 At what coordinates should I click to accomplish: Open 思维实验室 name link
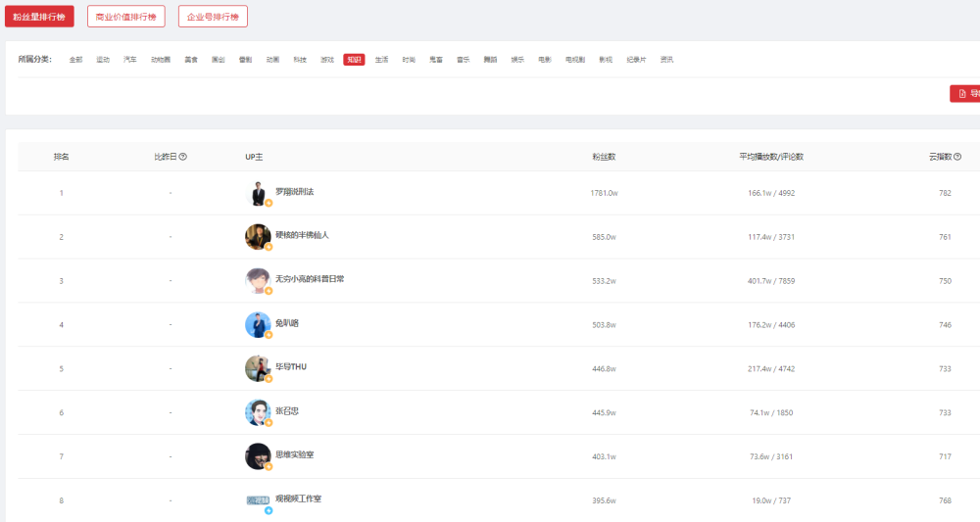click(x=294, y=454)
